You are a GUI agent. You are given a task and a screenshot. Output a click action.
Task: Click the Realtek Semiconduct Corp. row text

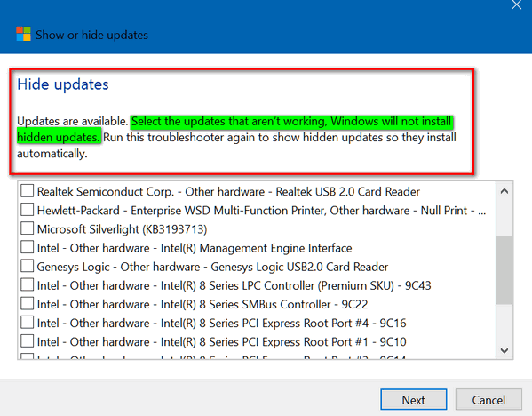point(228,191)
